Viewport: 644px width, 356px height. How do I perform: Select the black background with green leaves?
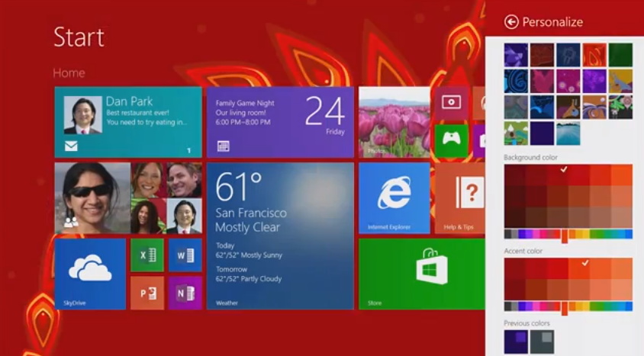620,107
